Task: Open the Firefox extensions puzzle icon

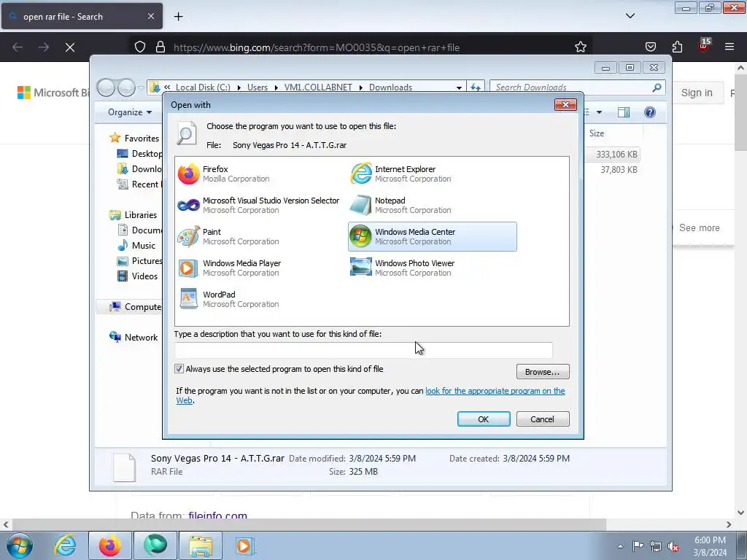Action: coord(677,47)
